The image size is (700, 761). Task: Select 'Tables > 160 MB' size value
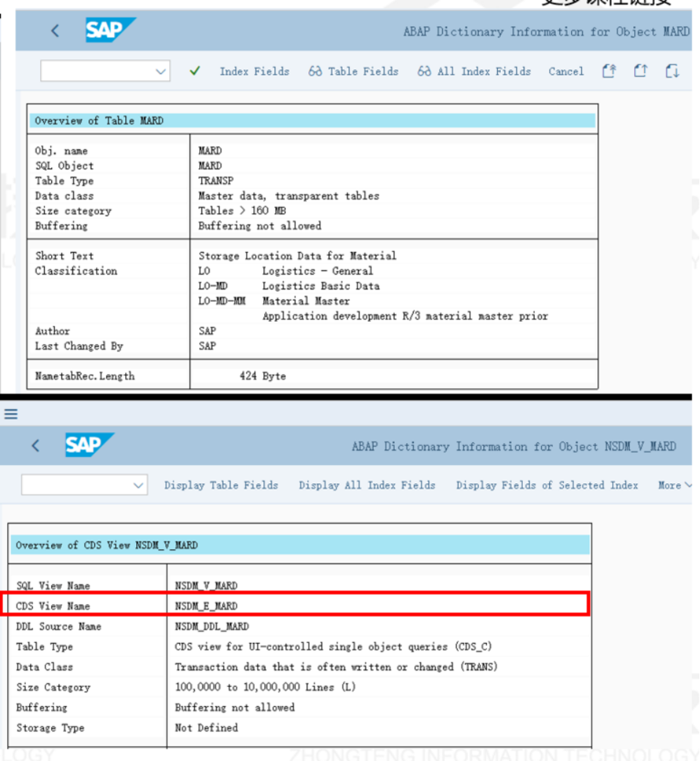point(242,211)
